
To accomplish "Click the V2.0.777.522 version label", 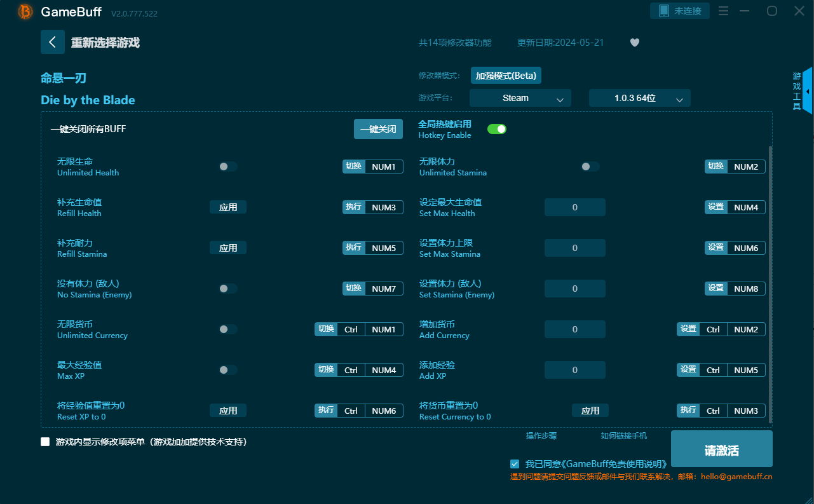I will 134,13.
